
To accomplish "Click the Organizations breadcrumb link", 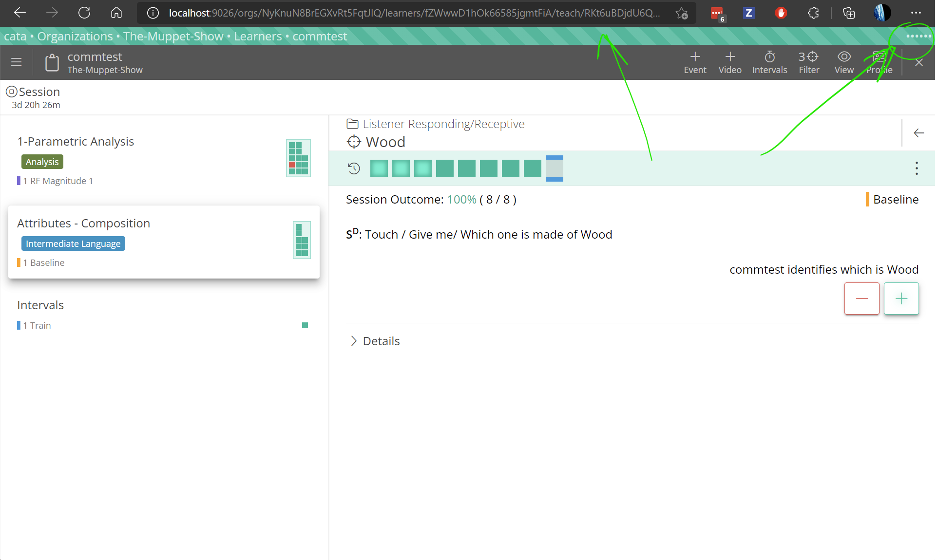I will (75, 37).
